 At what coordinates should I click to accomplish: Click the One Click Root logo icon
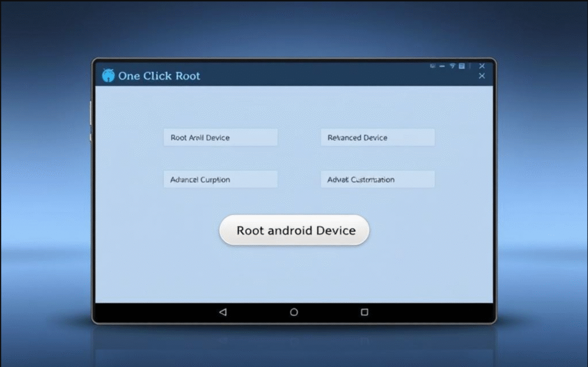(108, 75)
